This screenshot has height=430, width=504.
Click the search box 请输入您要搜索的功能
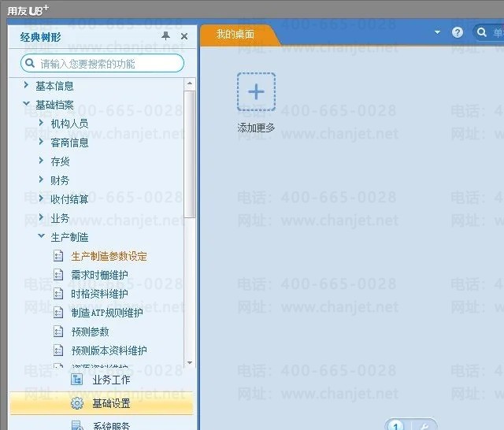pos(102,63)
